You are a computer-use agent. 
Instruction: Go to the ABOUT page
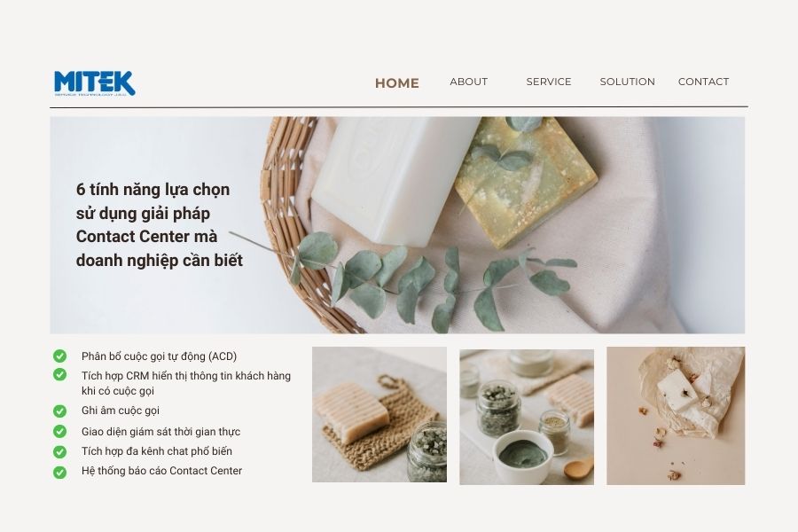pos(469,82)
